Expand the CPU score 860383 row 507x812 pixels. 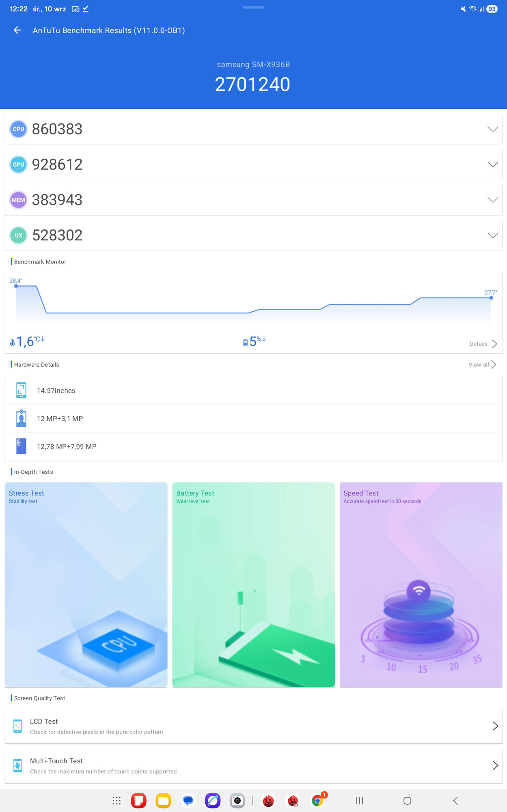(x=253, y=129)
